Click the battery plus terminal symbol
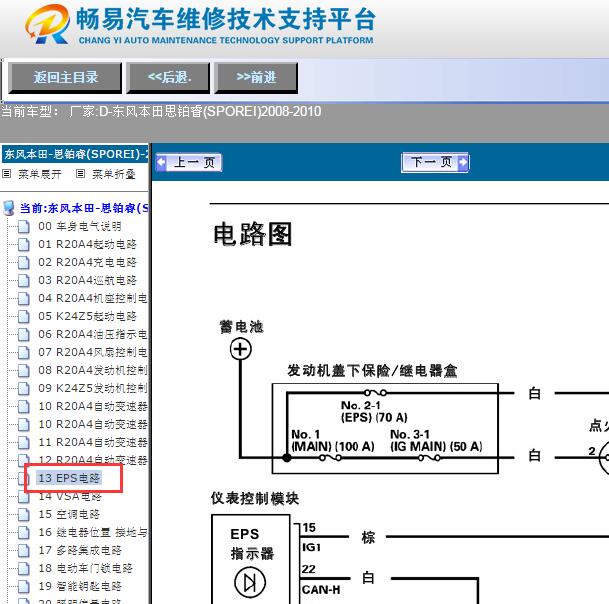 [x=241, y=349]
